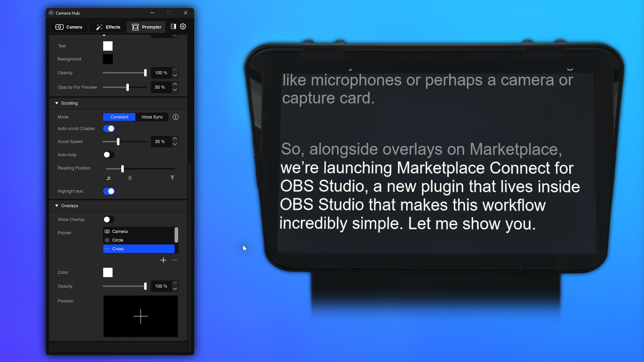Image resolution: width=644 pixels, height=362 pixels.
Task: Set reading position to center icon
Action: click(x=130, y=178)
